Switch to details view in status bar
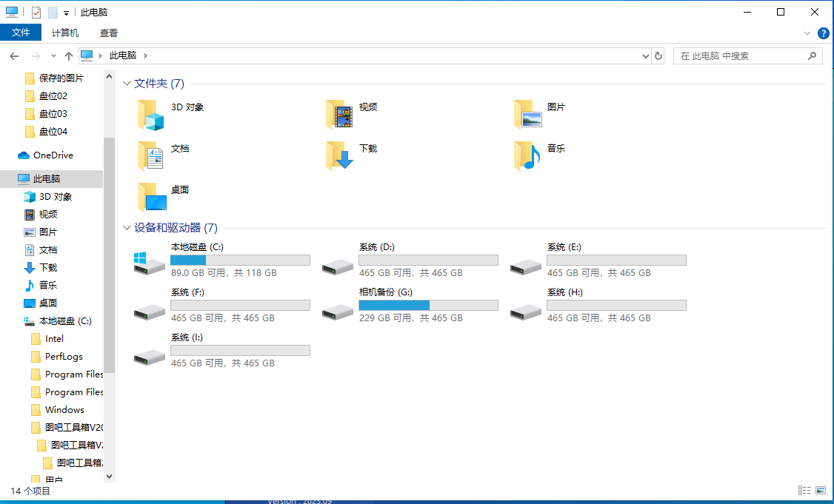The image size is (834, 504). coord(804,490)
